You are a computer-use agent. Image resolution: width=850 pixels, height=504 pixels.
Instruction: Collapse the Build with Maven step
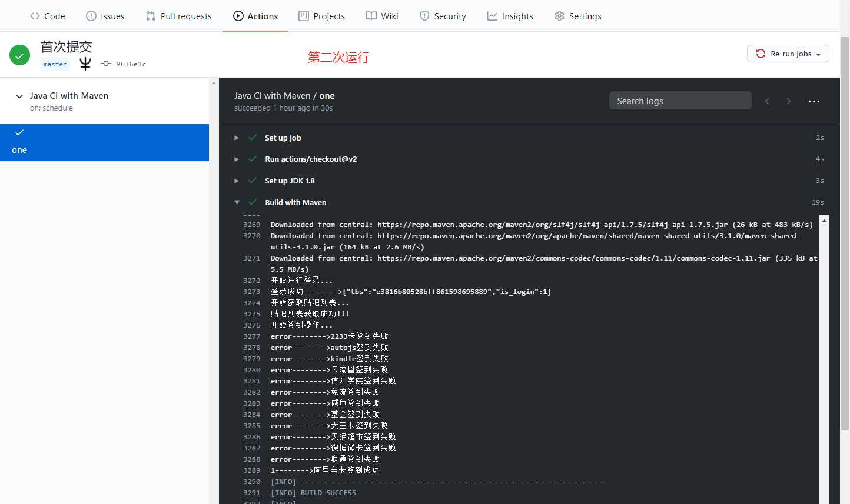point(237,202)
